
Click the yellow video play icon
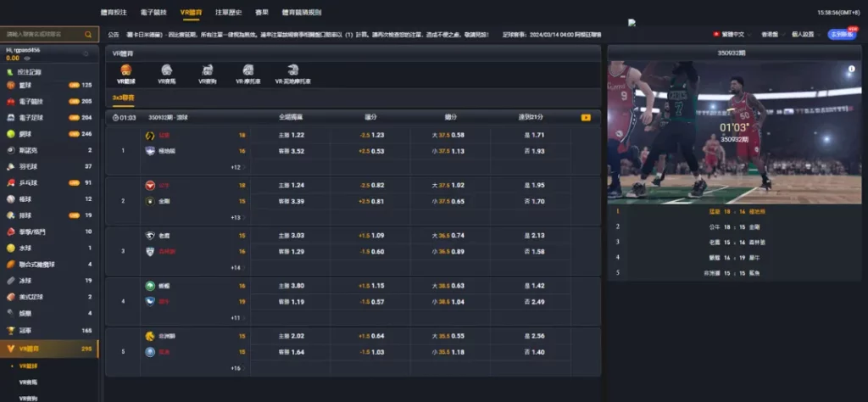[x=586, y=117]
